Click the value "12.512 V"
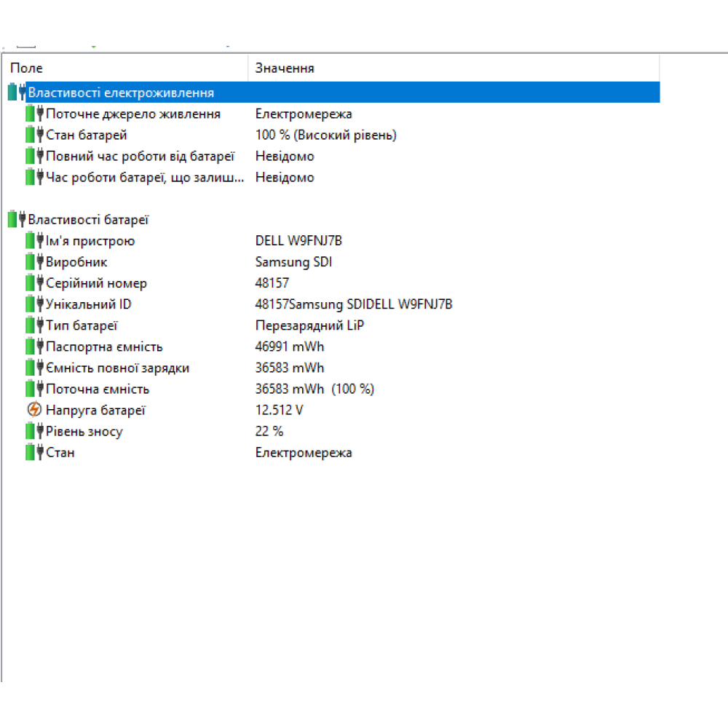This screenshot has height=728, width=728. click(x=279, y=409)
